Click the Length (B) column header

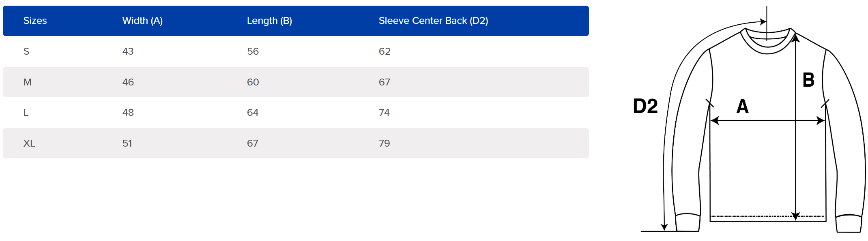[269, 21]
